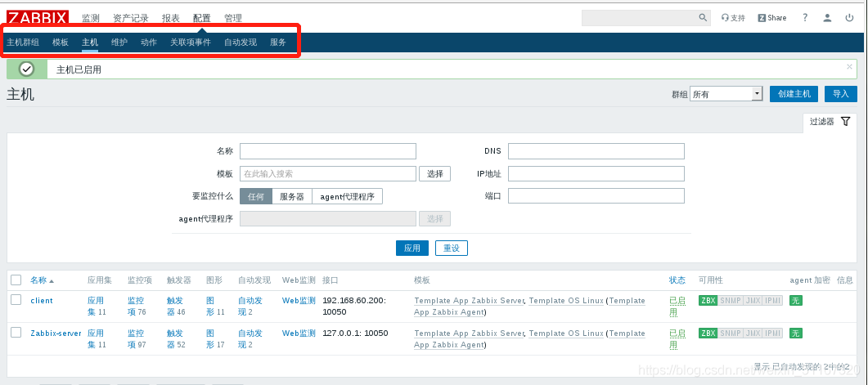This screenshot has height=385, width=868.
Task: Click the 创建主机 button
Action: [x=794, y=94]
